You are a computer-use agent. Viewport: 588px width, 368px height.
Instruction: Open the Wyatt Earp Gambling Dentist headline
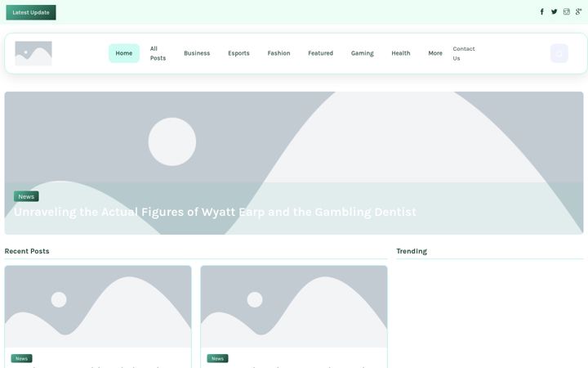(215, 212)
